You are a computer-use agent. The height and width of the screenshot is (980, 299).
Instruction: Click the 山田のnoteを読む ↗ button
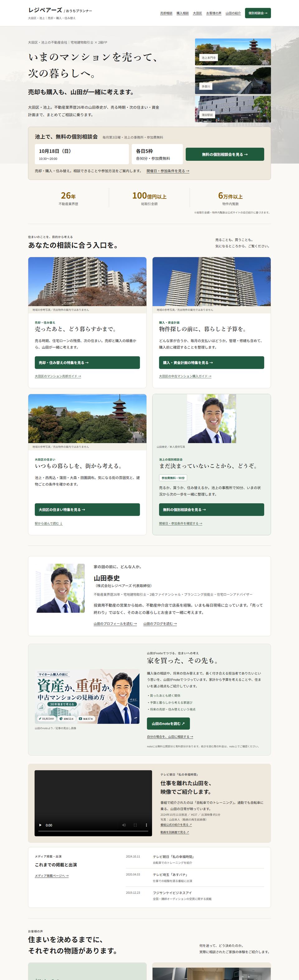(168, 724)
